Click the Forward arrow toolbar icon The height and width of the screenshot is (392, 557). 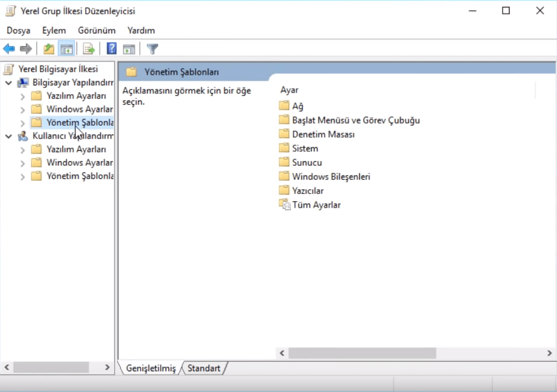pos(26,49)
